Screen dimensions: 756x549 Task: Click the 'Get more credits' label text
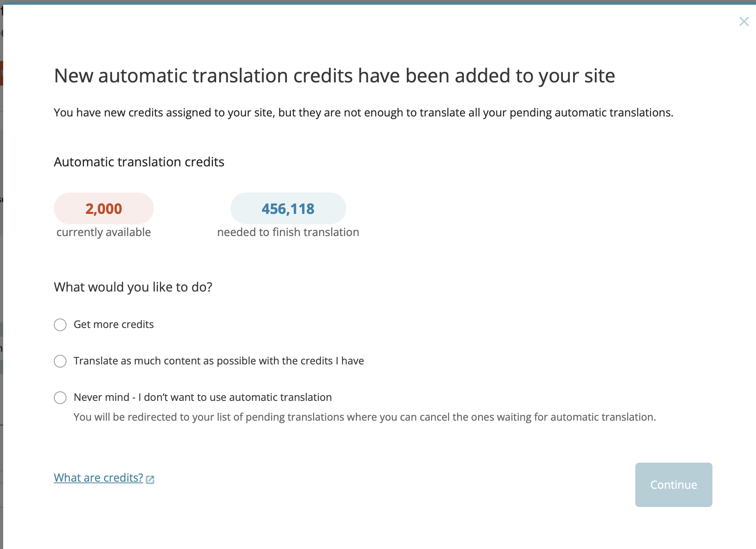(x=114, y=324)
